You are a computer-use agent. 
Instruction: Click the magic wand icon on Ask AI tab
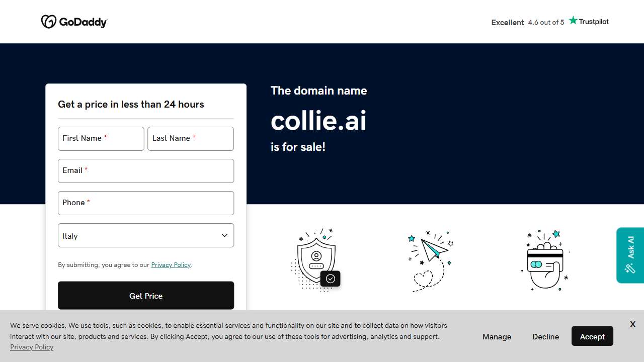point(630,268)
